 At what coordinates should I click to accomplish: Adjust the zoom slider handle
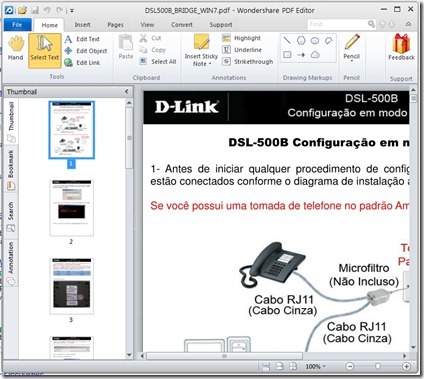(x=378, y=366)
